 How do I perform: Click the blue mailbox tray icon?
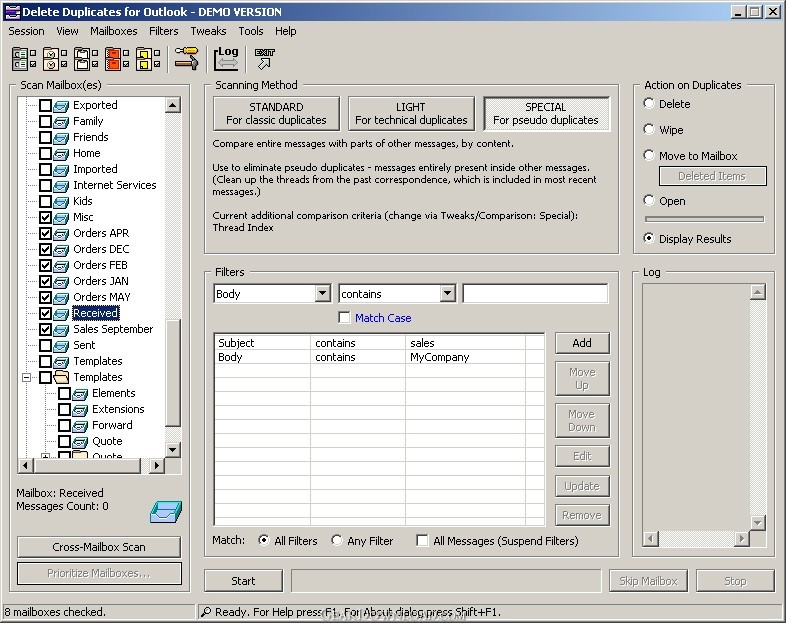pyautogui.click(x=164, y=511)
